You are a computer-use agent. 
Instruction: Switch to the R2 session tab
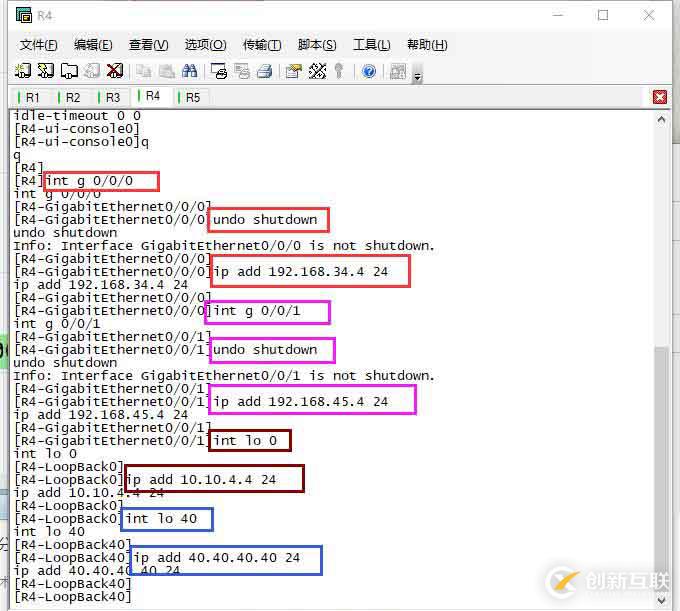tap(70, 98)
